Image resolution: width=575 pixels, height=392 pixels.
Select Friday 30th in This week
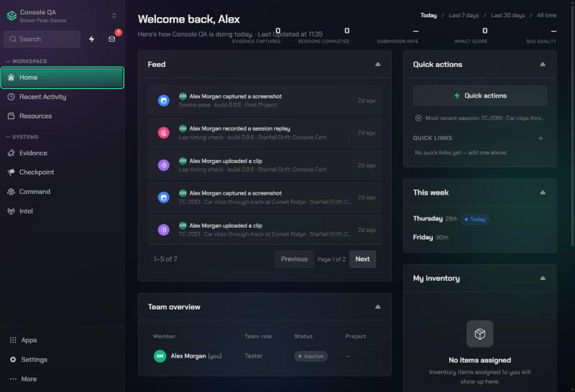[431, 237]
